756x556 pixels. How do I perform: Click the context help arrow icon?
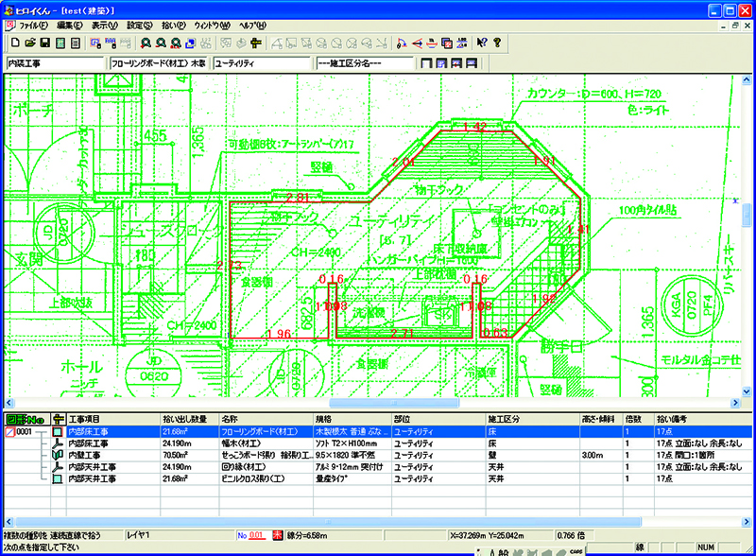[481, 43]
